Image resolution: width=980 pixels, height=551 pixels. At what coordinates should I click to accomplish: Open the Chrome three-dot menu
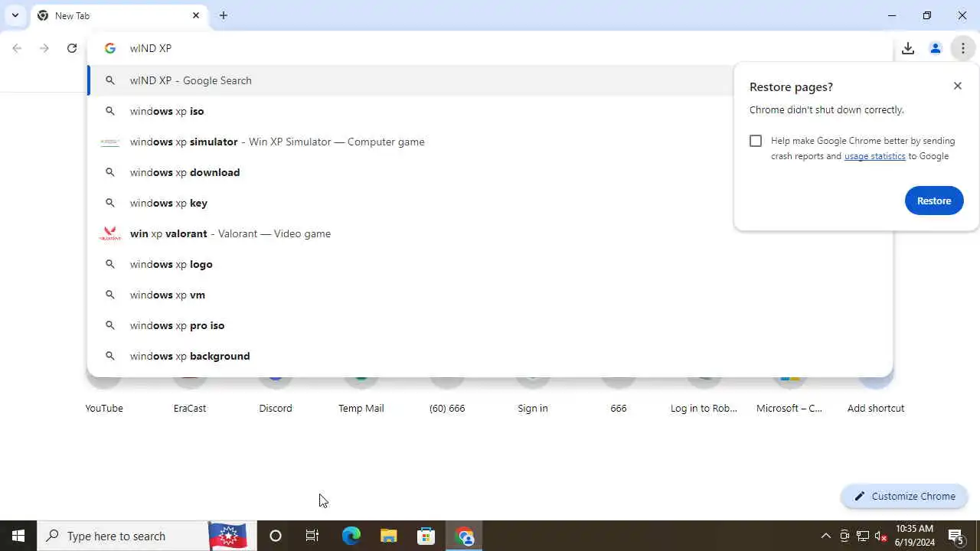(963, 48)
